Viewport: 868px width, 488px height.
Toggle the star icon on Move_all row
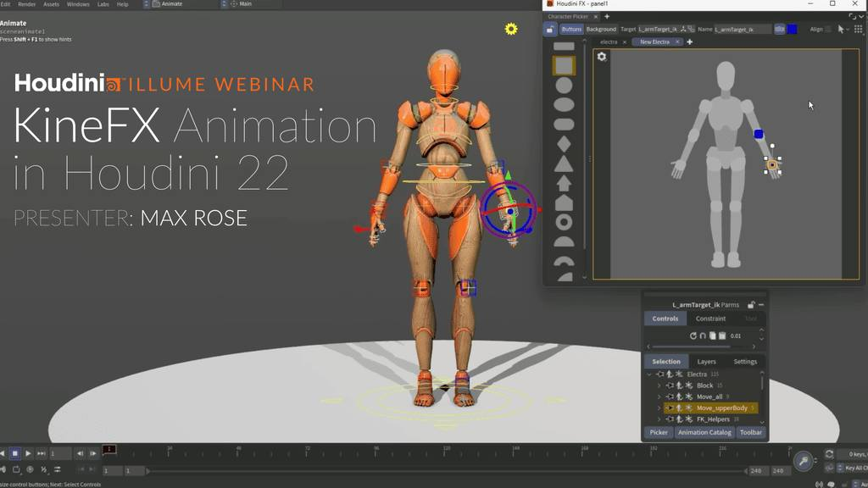(688, 396)
